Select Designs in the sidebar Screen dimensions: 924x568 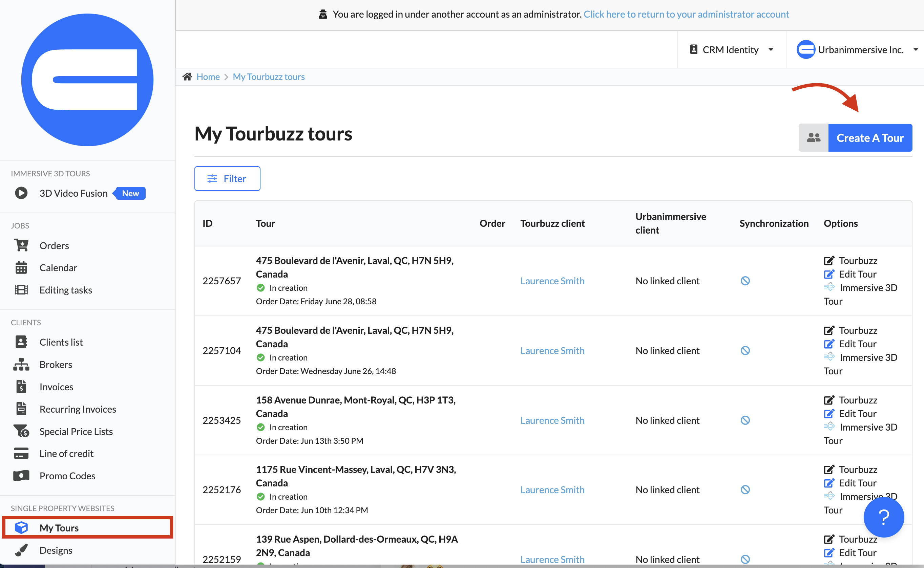[56, 550]
